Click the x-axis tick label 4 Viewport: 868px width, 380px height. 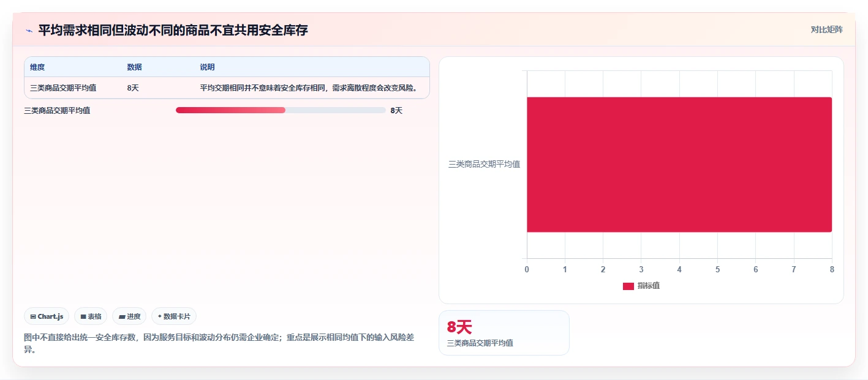(x=679, y=269)
